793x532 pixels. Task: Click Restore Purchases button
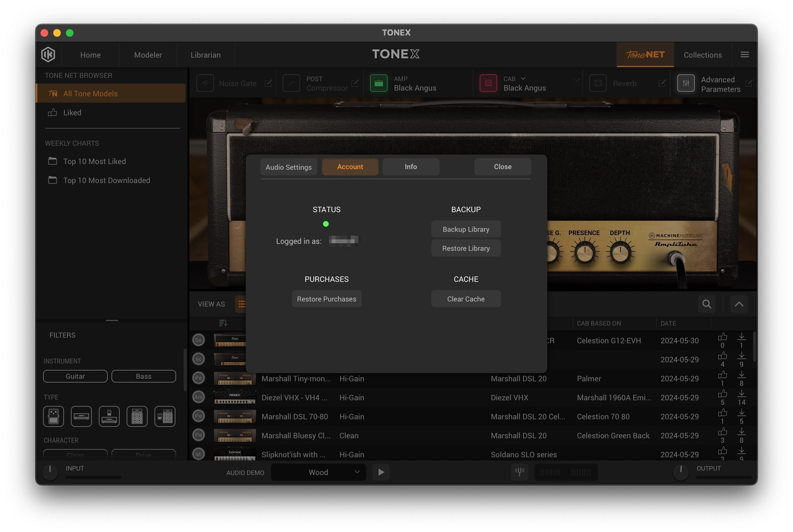327,299
